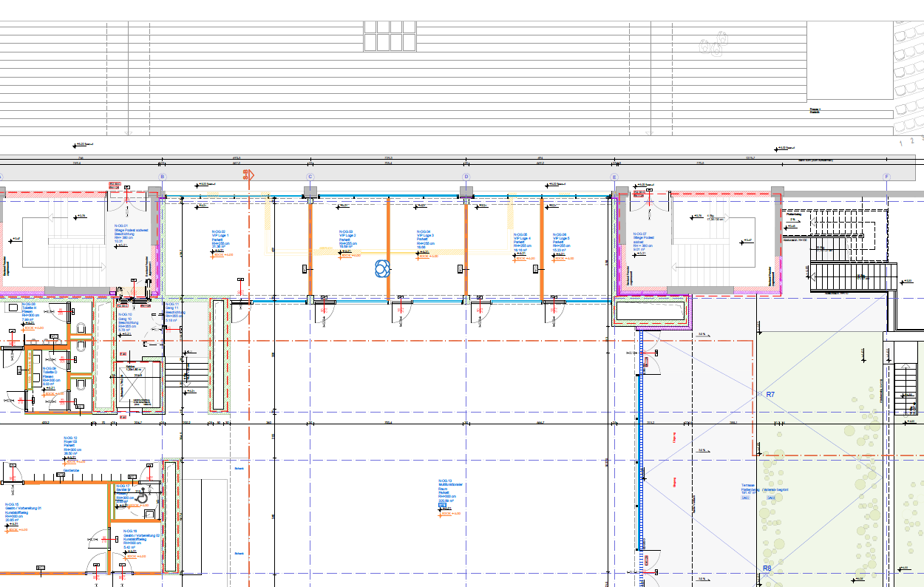This screenshot has width=924, height=587.
Task: Click the R7 roof area marker
Action: 770,395
